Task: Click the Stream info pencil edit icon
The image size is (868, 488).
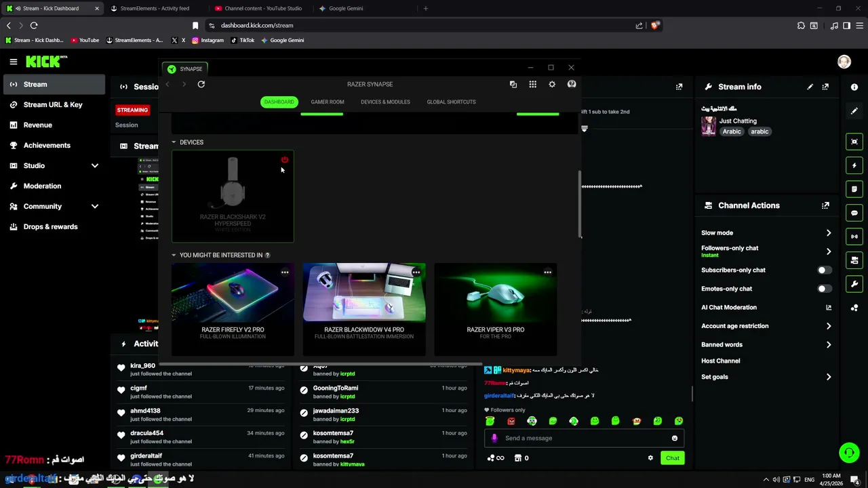Action: click(x=810, y=87)
